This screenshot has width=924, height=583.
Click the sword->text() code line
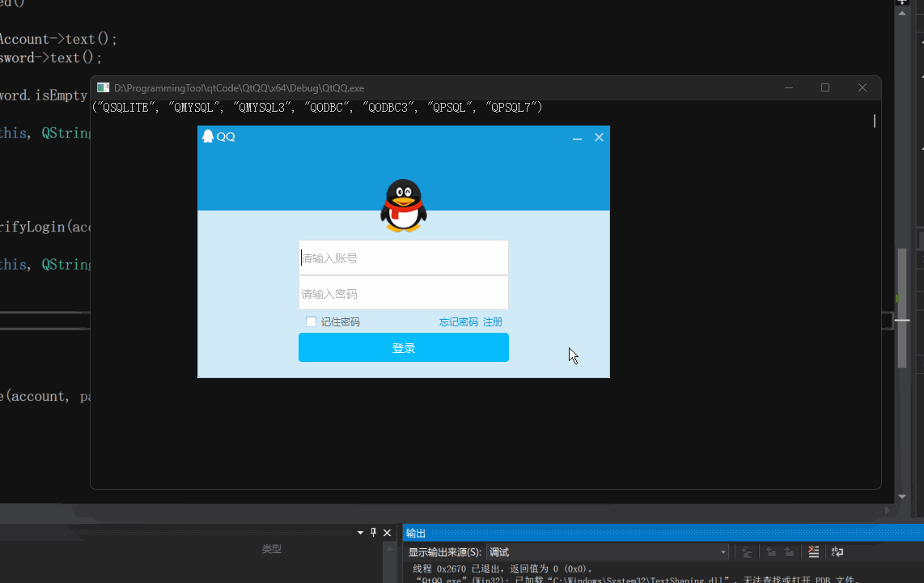tap(51, 57)
